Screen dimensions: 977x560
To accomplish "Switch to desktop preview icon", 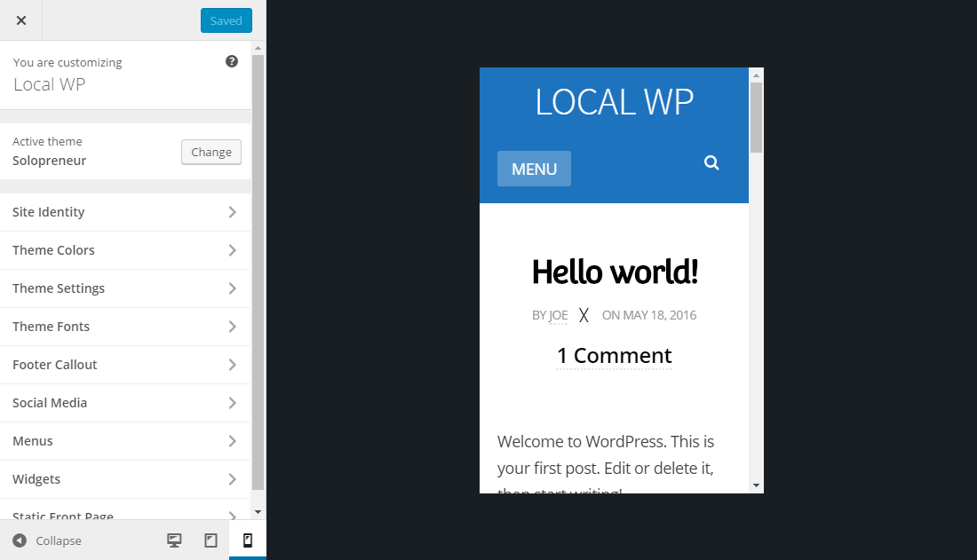I will click(174, 540).
